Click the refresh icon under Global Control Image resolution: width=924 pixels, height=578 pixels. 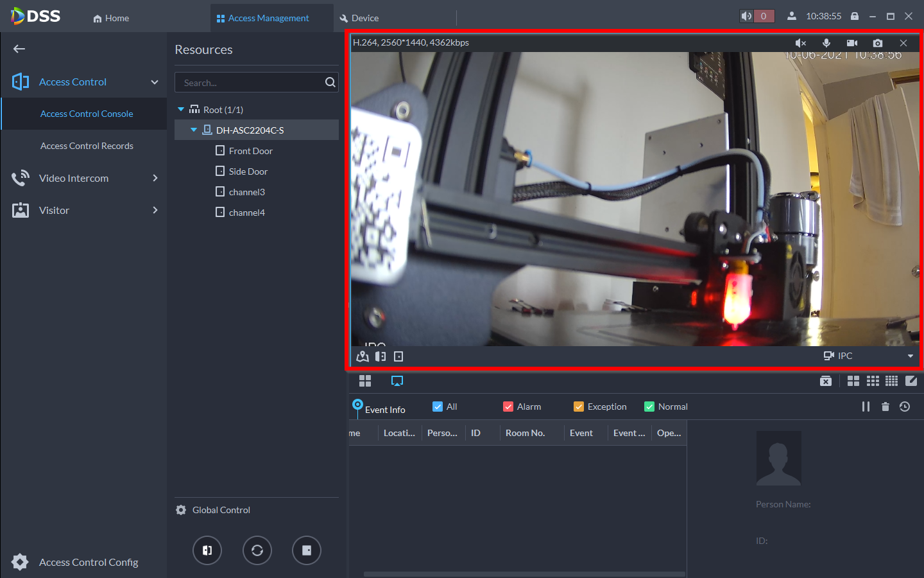[257, 550]
